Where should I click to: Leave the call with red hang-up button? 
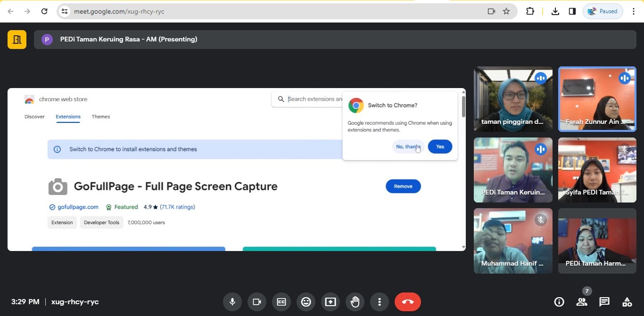[x=408, y=302]
